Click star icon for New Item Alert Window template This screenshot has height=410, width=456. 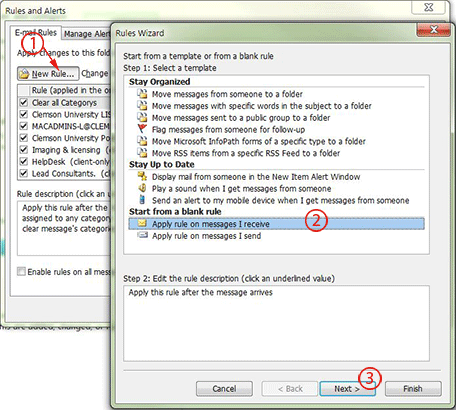point(142,176)
